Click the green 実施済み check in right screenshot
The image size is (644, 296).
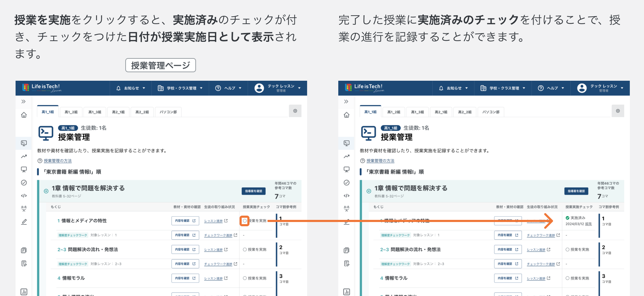568,218
